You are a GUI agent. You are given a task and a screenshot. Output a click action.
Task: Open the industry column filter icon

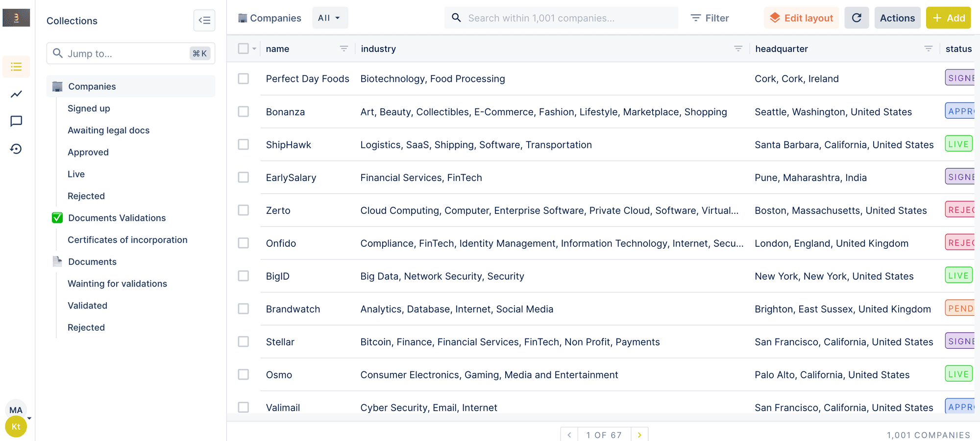738,49
